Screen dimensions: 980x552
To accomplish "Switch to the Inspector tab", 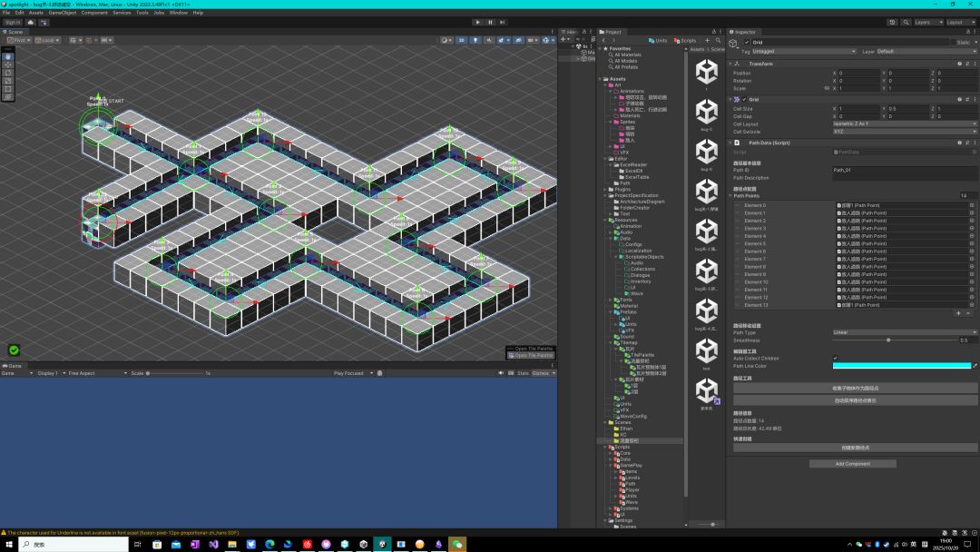I will [744, 32].
